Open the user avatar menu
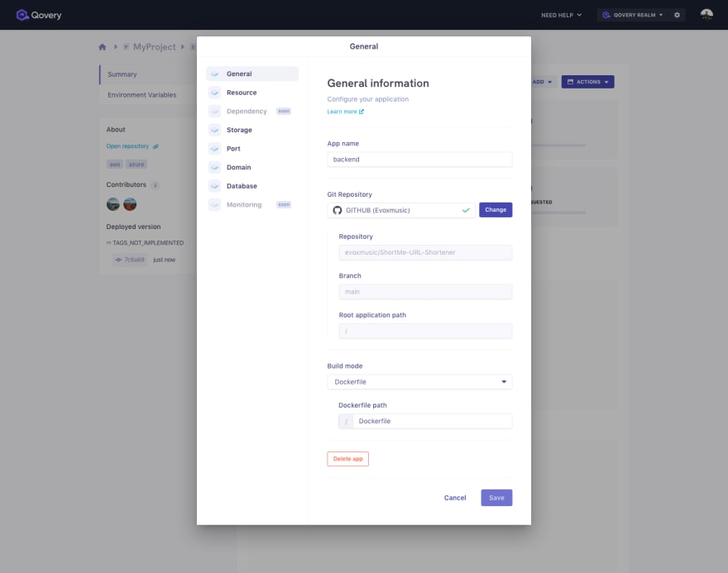The width and height of the screenshot is (728, 573). [x=706, y=15]
